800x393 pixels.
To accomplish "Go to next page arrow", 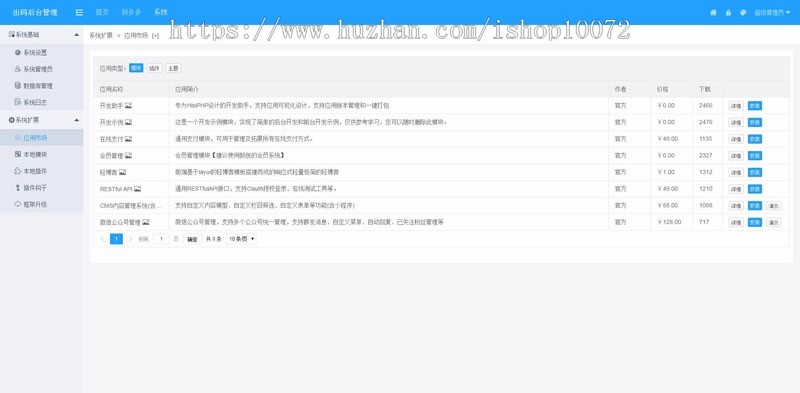I will coord(131,239).
